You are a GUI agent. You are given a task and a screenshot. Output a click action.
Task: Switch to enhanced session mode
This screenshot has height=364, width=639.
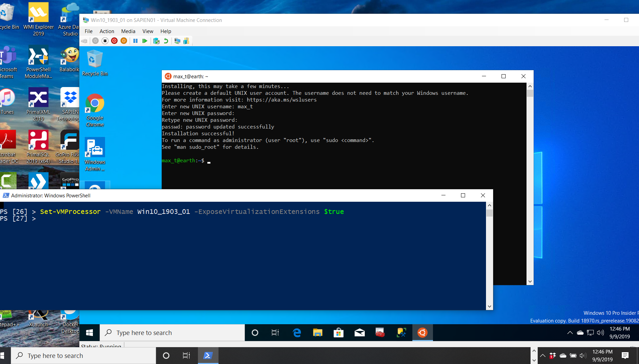click(178, 41)
